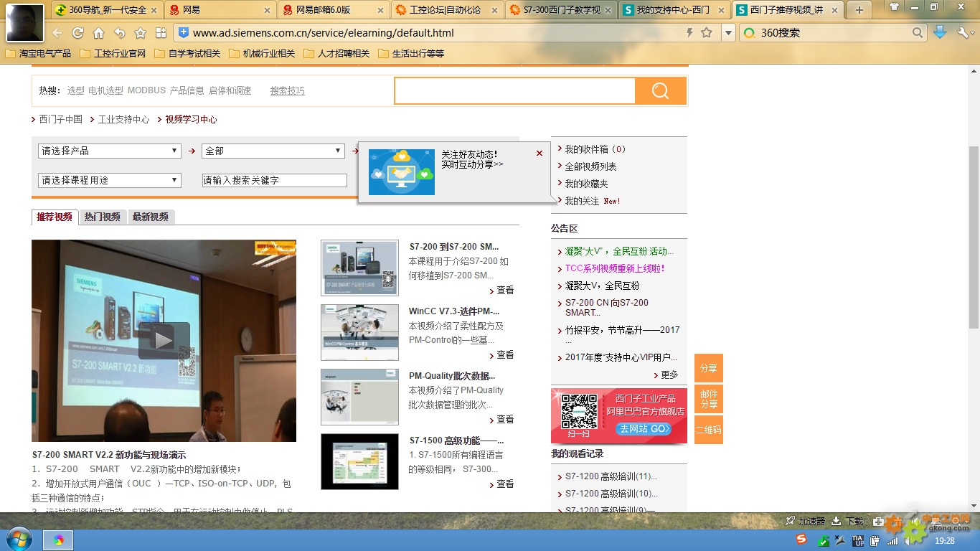Viewport: 980px width, 551px height.
Task: Switch to the 热门视频 tab
Action: (x=103, y=217)
